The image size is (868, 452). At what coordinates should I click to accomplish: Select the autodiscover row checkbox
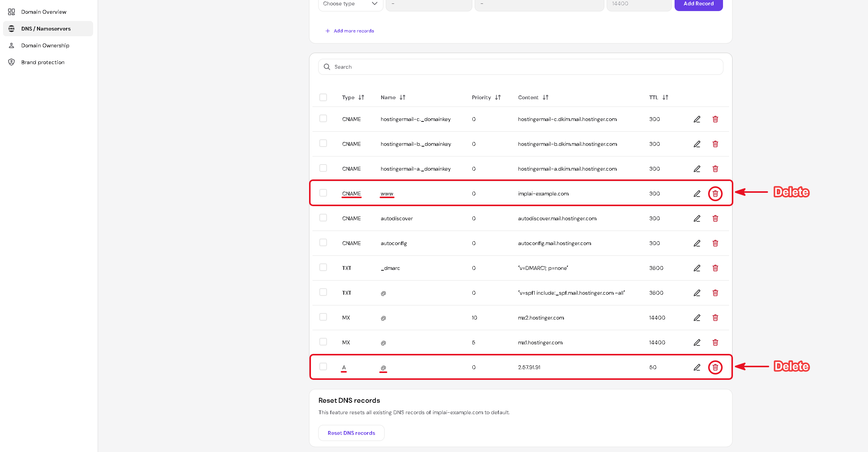point(323,218)
